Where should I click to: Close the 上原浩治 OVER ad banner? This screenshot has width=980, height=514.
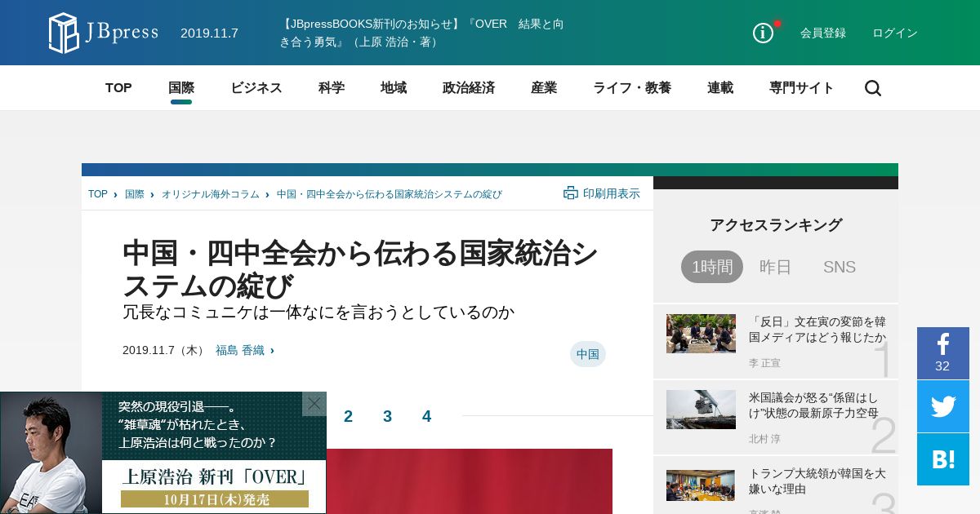point(314,404)
